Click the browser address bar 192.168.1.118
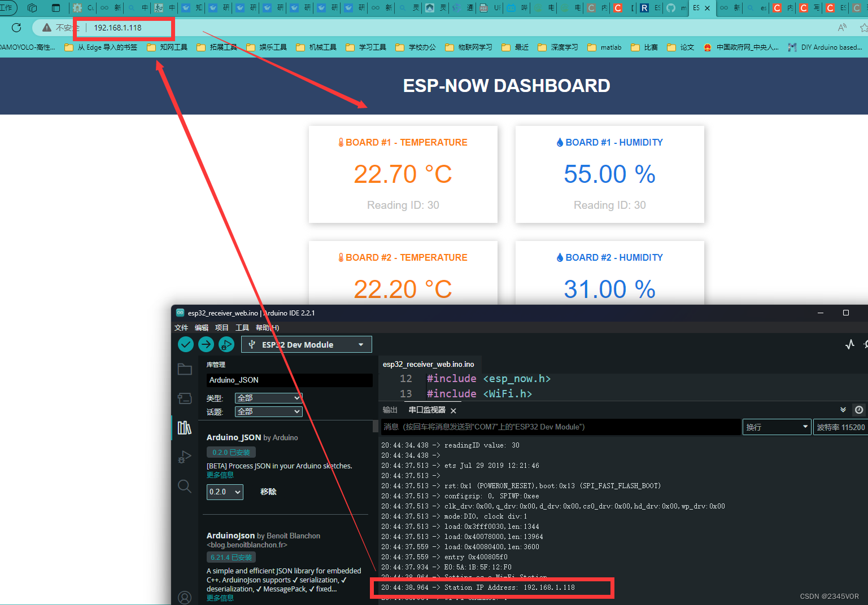This screenshot has width=868, height=605. (x=117, y=28)
